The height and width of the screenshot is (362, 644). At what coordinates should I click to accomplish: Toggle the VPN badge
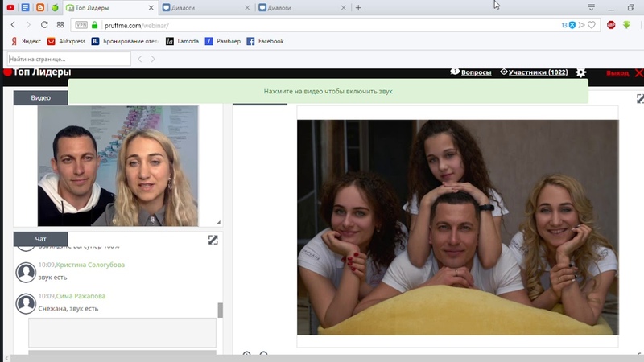81,25
